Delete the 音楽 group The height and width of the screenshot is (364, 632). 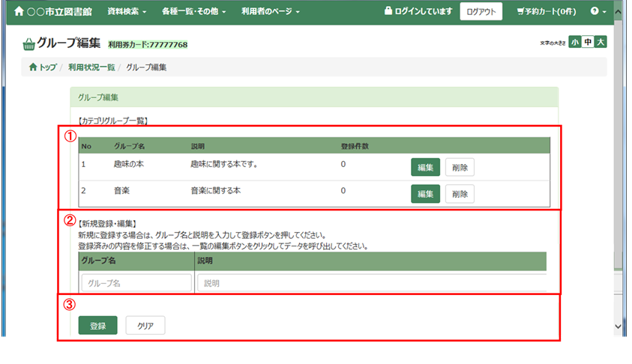pos(460,194)
